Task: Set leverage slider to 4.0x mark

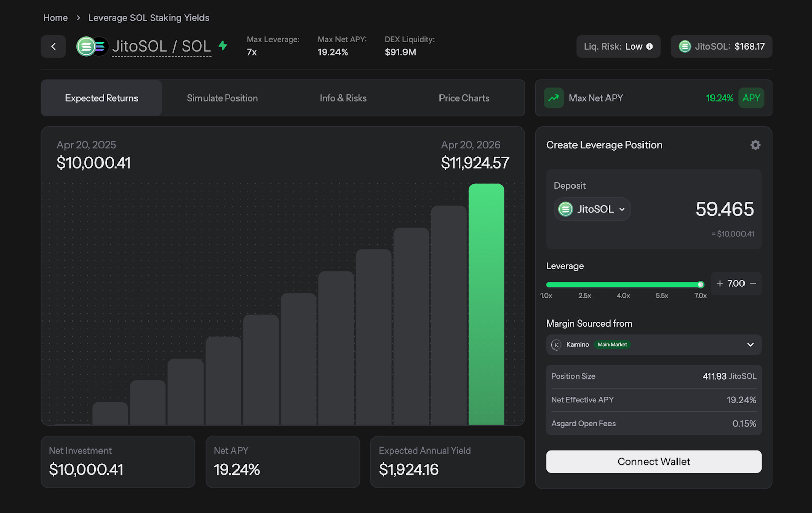Action: [x=623, y=285]
